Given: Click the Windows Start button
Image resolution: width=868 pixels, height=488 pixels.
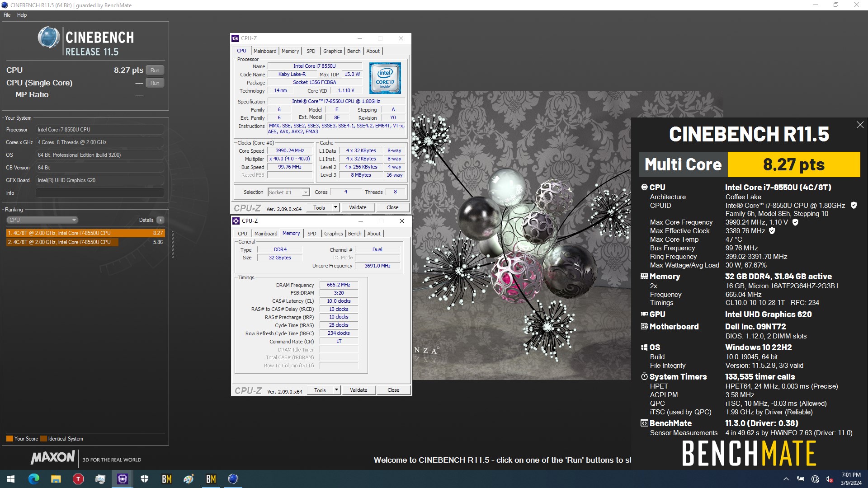Looking at the screenshot, I should 11,479.
